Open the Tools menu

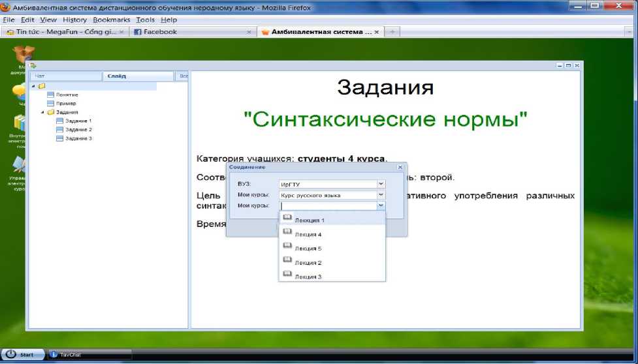(145, 20)
